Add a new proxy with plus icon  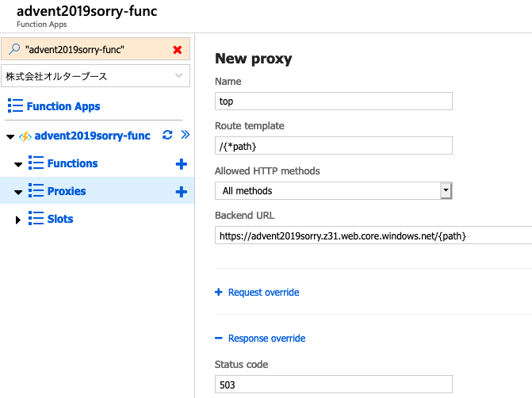(x=181, y=192)
